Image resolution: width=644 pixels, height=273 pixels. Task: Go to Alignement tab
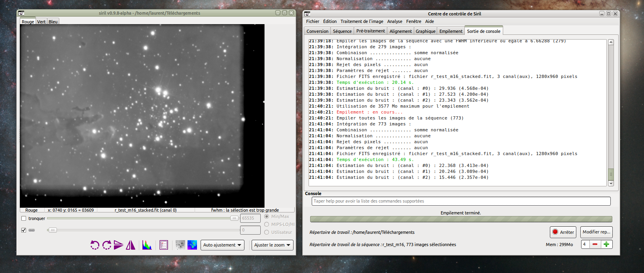(401, 31)
